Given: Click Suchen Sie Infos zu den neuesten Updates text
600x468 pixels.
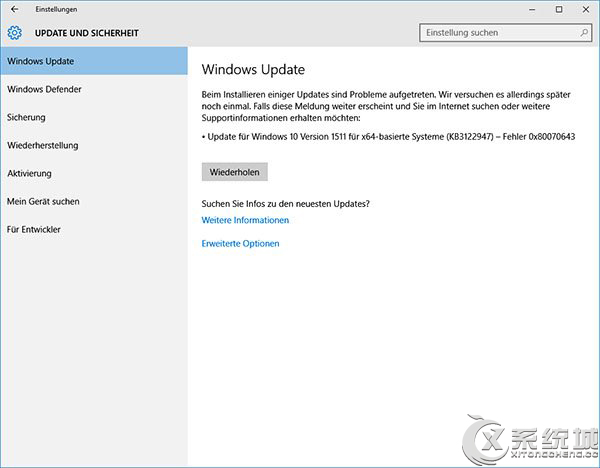Looking at the screenshot, I should 285,204.
